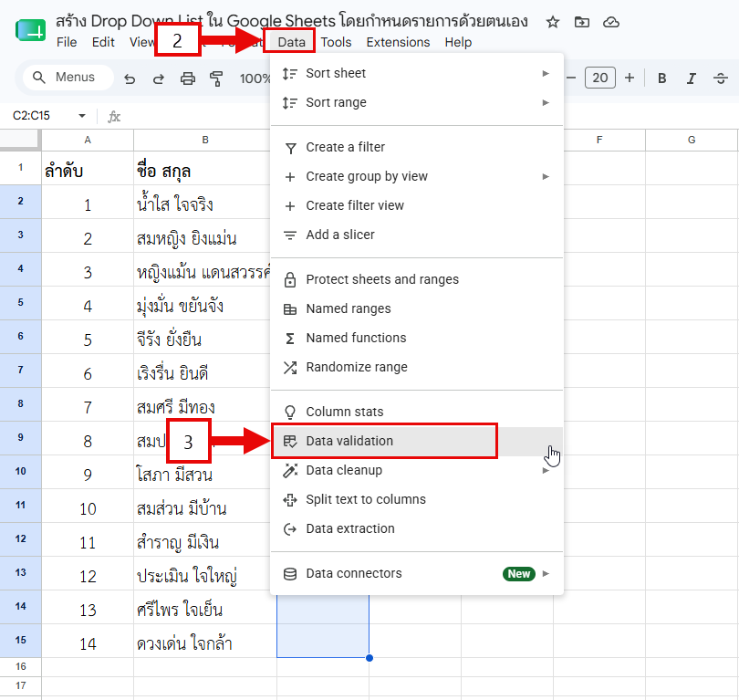Click the sigma icon for named functions
The height and width of the screenshot is (700, 739).
pos(290,339)
